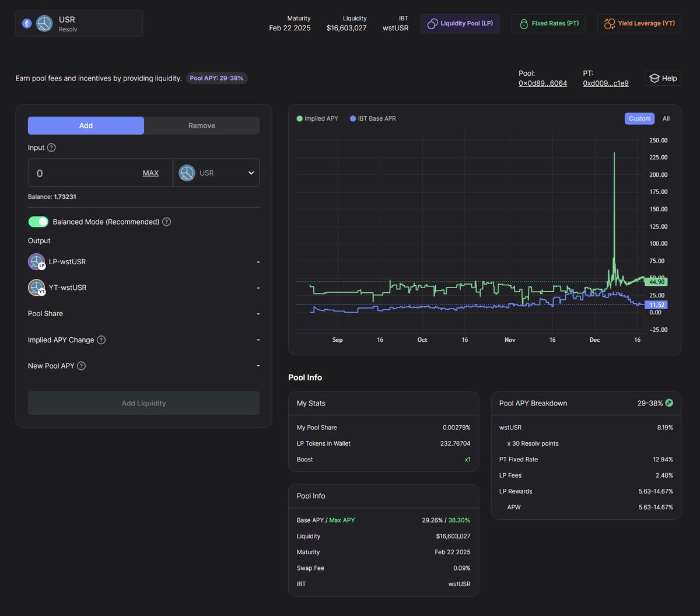This screenshot has width=700, height=616.
Task: Click the Add Liquidity button
Action: [x=144, y=403]
